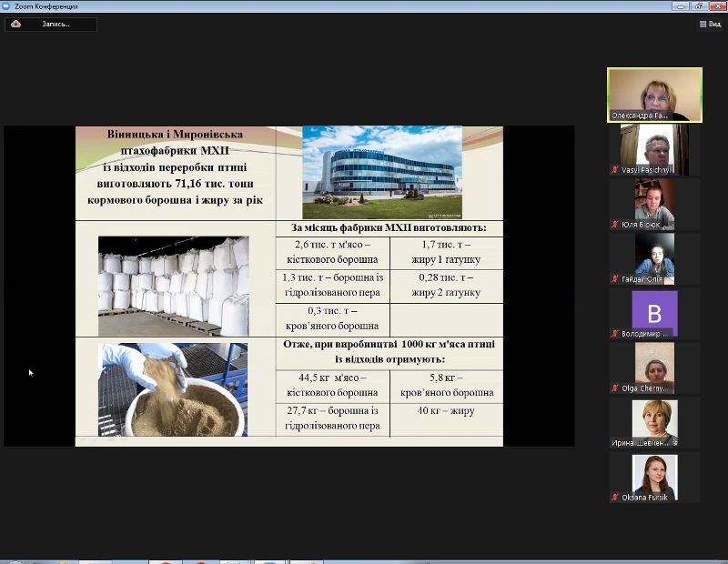Select Olga Cherny... video thumbnail

click(x=654, y=368)
